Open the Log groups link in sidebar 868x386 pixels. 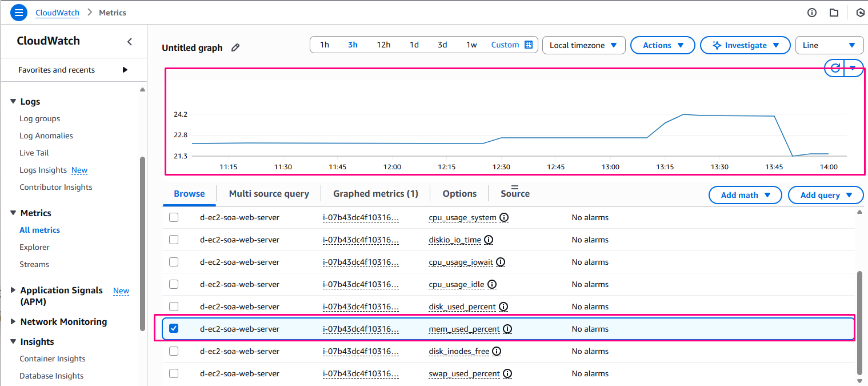pos(39,119)
